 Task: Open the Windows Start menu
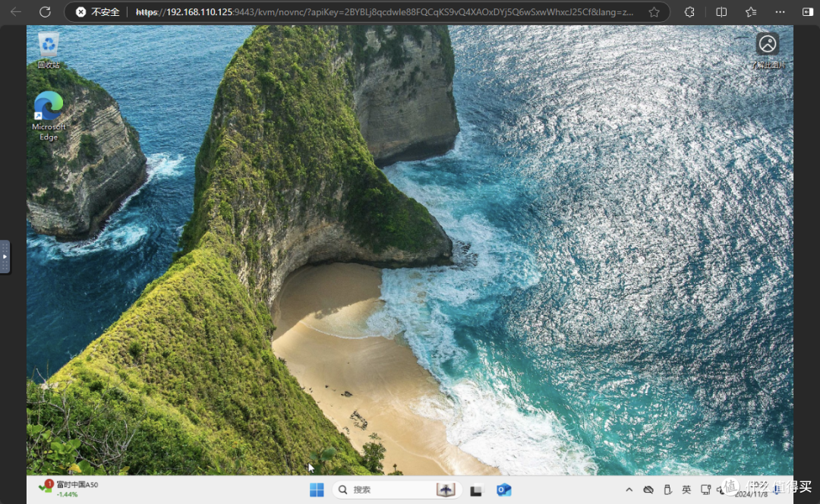(317, 490)
